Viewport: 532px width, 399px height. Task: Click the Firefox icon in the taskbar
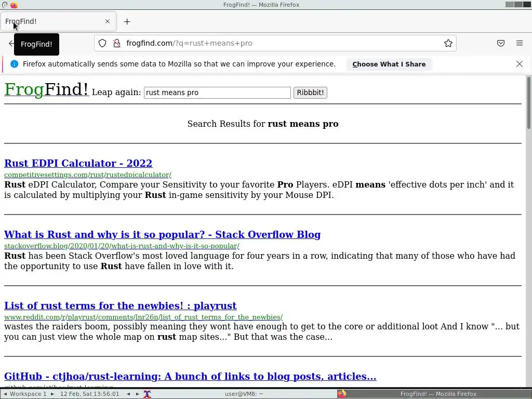(x=342, y=394)
